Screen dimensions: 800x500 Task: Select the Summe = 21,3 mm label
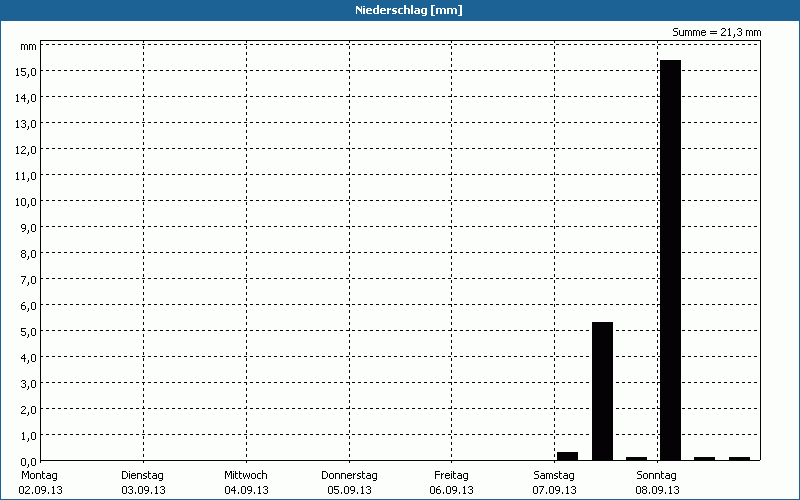click(x=716, y=32)
